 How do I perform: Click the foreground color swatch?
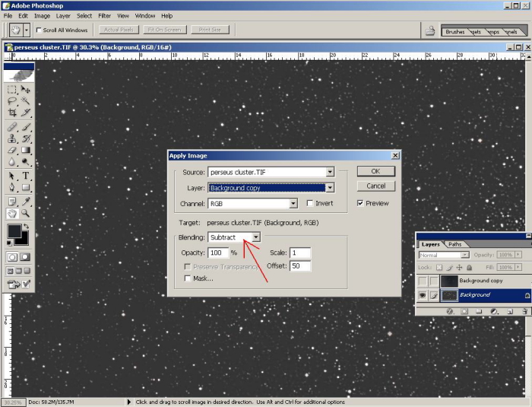14,231
